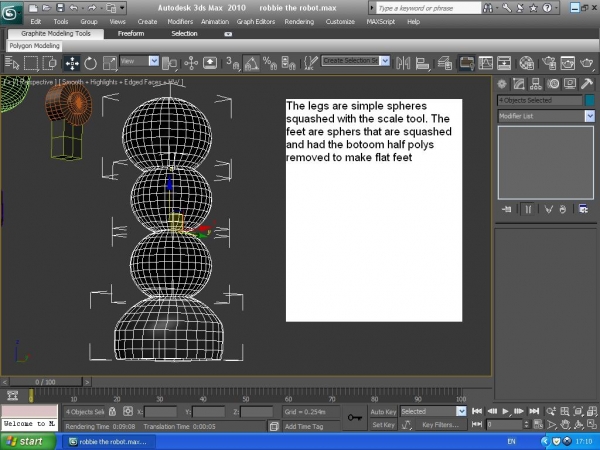Open the Curve Editor
The width and height of the screenshot is (600, 450).
coord(486,63)
